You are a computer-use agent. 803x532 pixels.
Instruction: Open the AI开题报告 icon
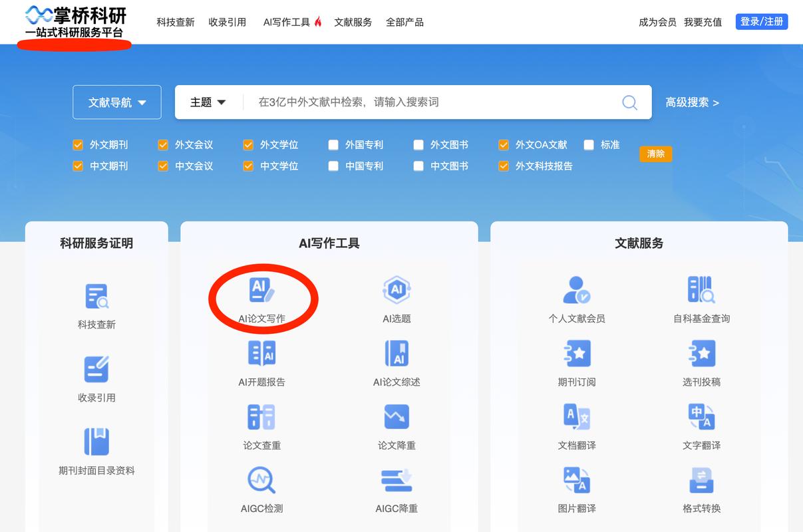point(261,353)
